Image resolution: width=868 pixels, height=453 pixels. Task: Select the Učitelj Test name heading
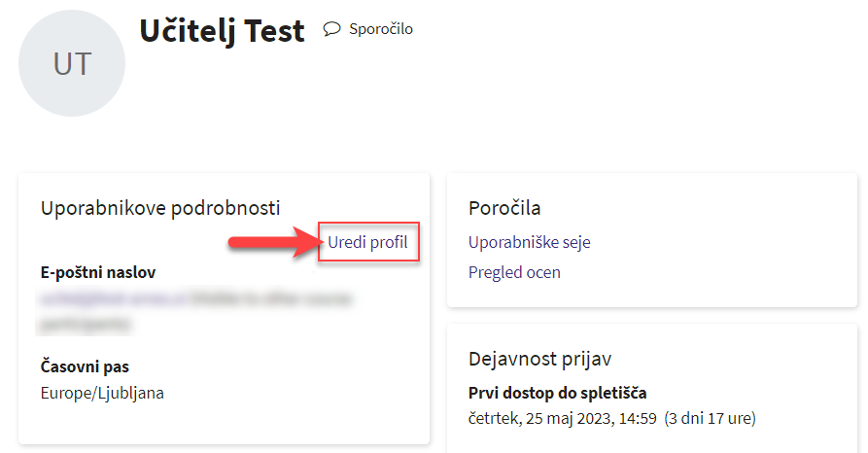tap(222, 31)
